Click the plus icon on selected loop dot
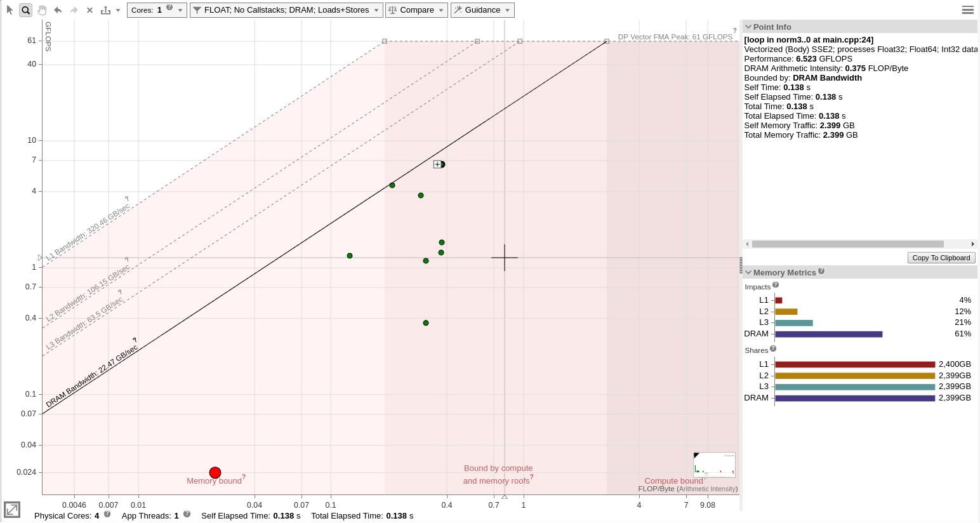 click(x=437, y=164)
